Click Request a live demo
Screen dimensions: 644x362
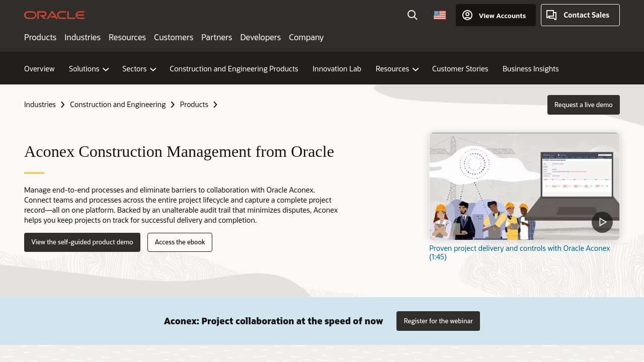[x=583, y=105]
